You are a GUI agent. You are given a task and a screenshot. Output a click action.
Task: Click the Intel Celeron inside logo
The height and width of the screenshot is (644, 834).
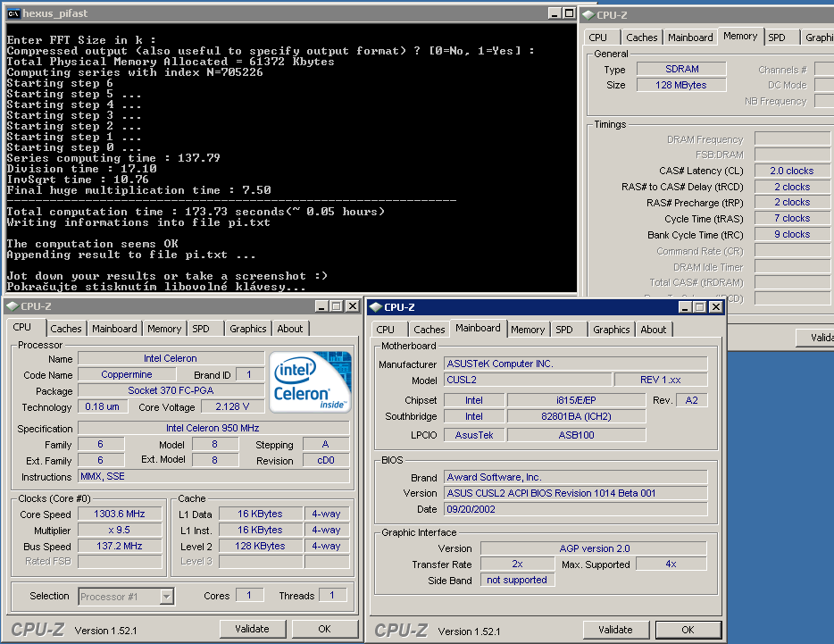coord(311,381)
